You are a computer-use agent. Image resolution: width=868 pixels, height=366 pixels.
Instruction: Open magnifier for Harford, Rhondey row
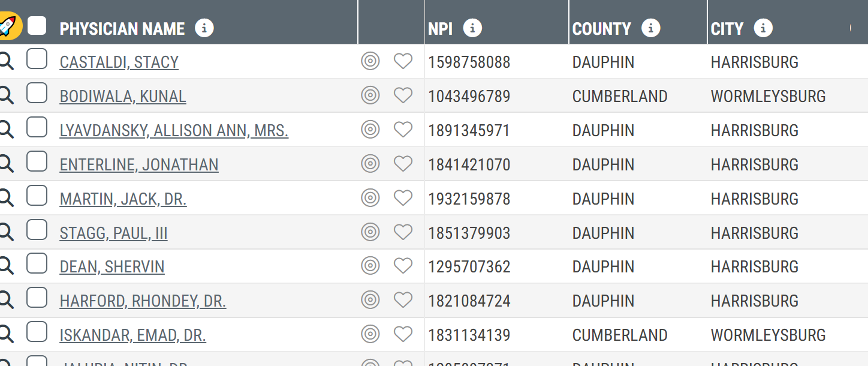pyautogui.click(x=6, y=300)
